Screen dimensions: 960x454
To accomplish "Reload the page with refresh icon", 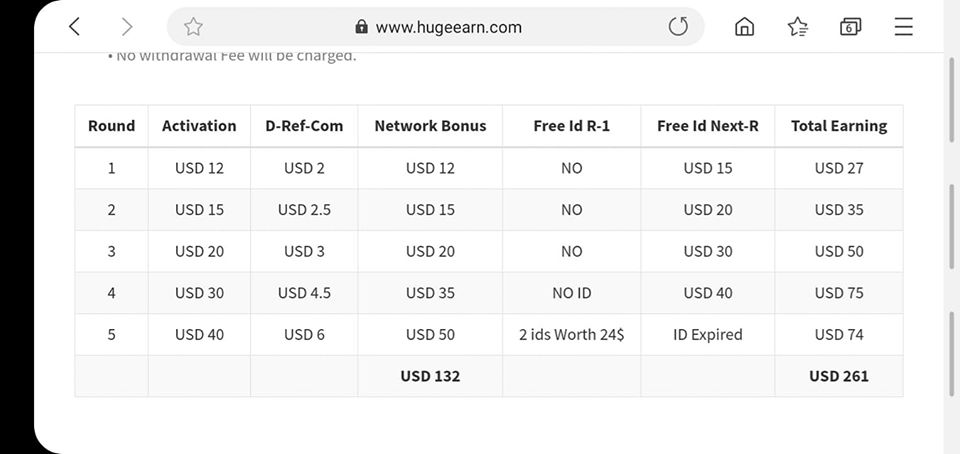I will pos(678,27).
